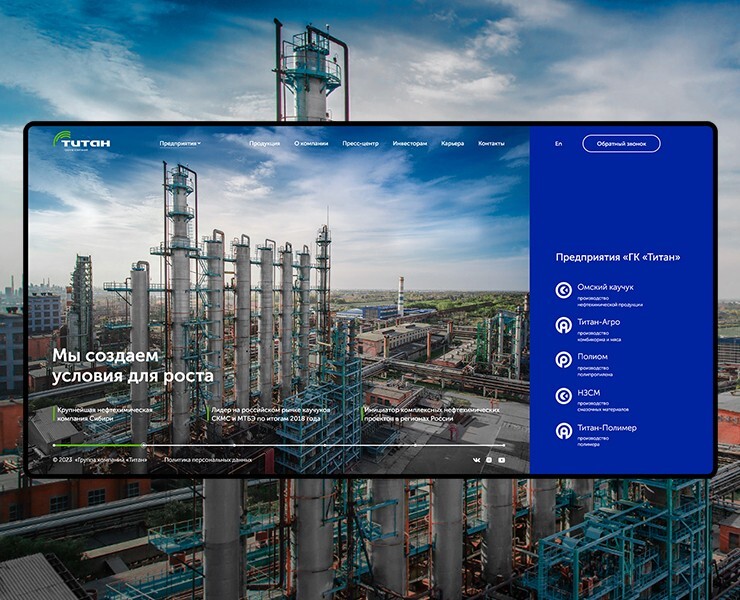
Task: Open the Контакты navigation link
Action: point(491,144)
